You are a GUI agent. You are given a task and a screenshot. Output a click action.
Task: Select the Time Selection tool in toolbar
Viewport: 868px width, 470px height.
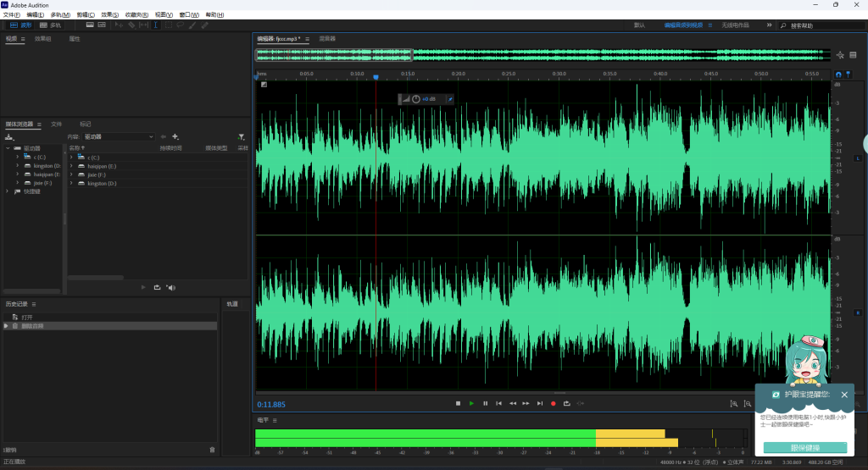(156, 25)
